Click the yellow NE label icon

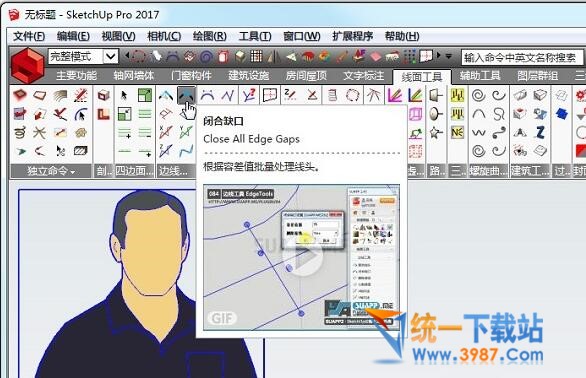click(457, 132)
